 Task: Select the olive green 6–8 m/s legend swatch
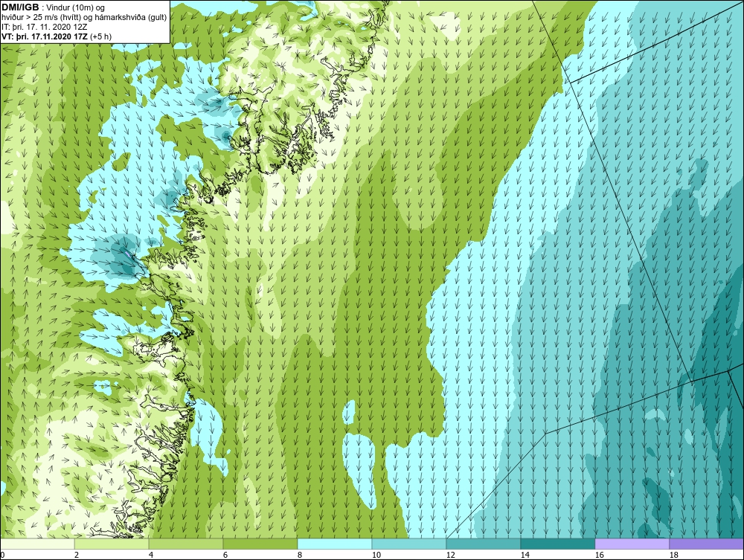260,544
